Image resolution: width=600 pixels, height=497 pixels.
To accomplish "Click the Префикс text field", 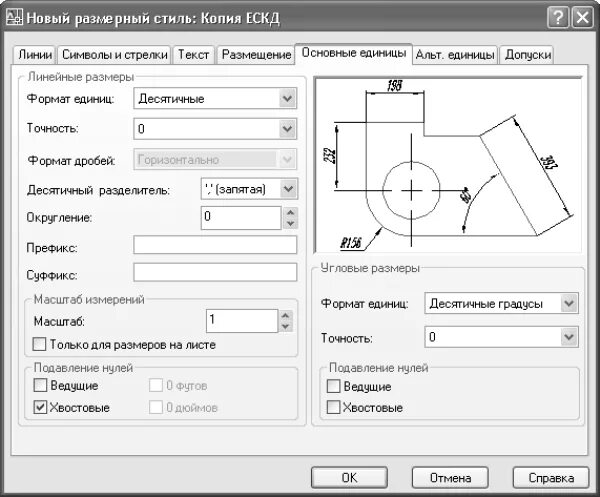I will point(215,245).
